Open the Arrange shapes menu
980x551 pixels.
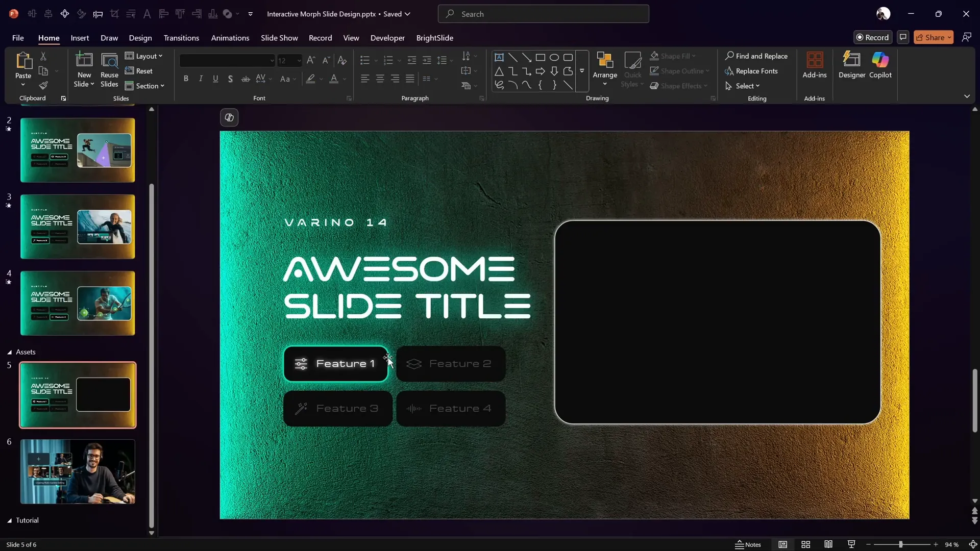(605, 69)
